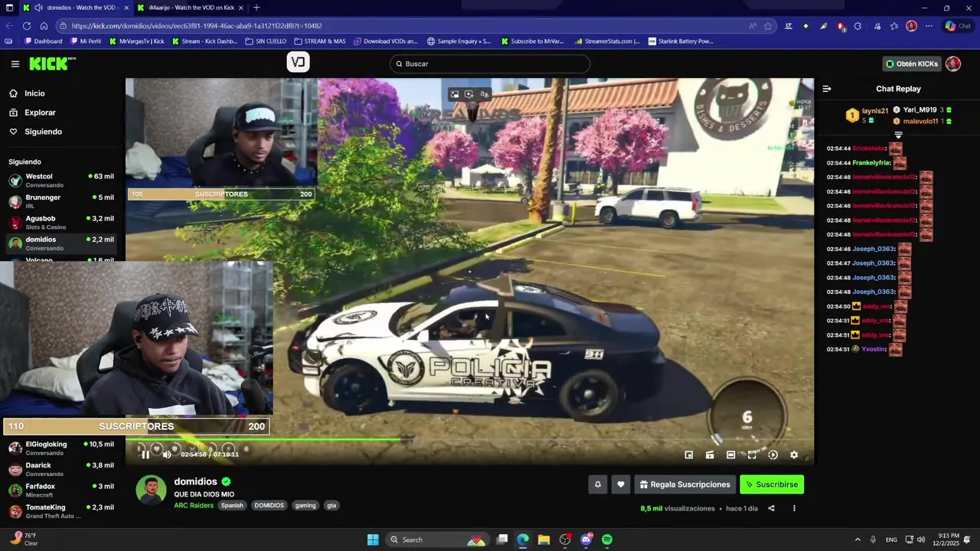Open Farfadox channel in sidebar

[x=61, y=491]
